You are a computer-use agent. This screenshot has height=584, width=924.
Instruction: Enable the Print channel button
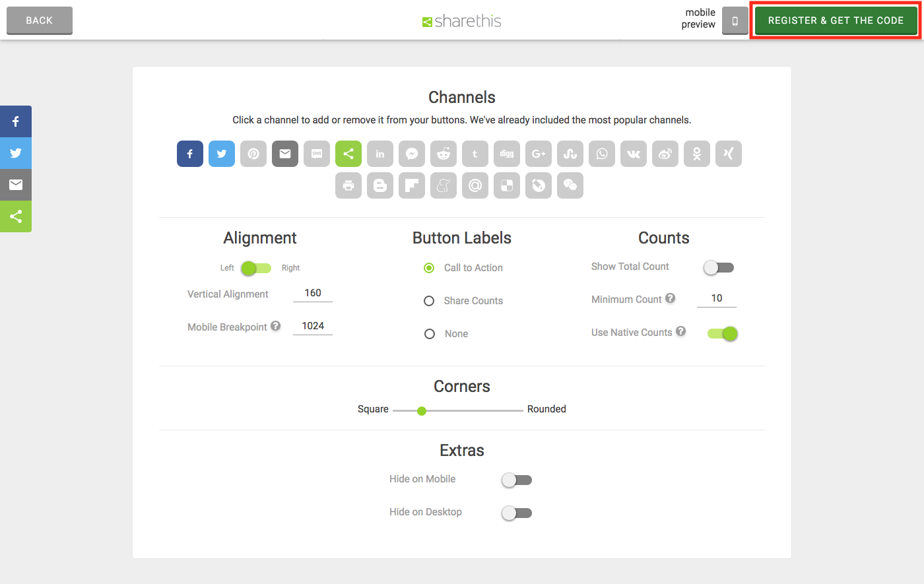click(348, 185)
